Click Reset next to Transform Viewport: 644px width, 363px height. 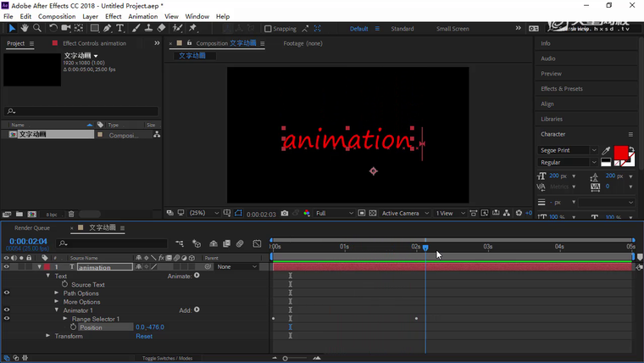[x=144, y=336]
